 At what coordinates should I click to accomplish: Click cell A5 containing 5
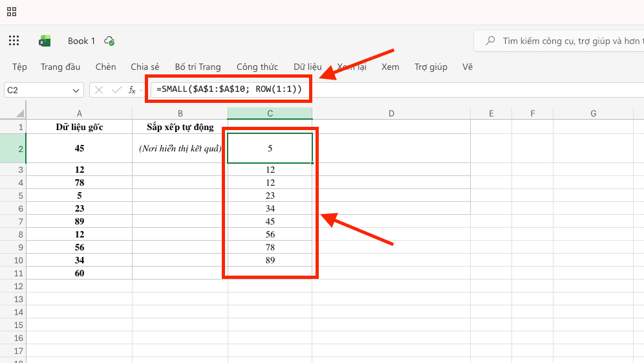click(80, 195)
